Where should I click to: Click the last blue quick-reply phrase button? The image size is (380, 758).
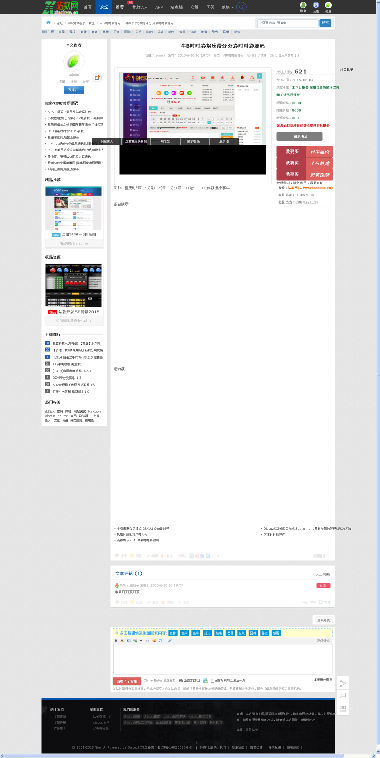tap(276, 633)
